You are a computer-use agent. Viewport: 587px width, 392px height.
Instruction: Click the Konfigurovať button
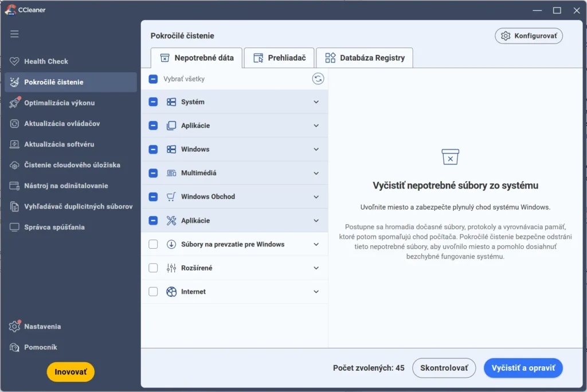coord(529,36)
